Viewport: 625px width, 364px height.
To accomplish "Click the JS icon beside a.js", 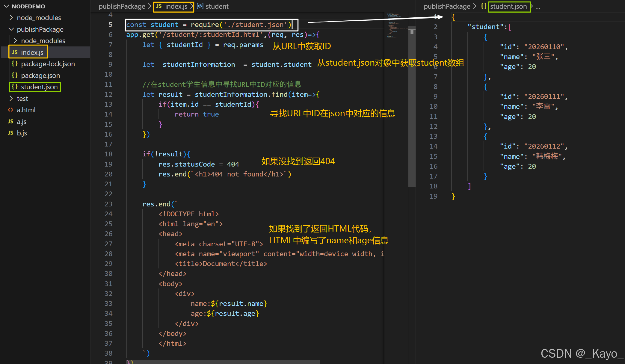I will [10, 122].
